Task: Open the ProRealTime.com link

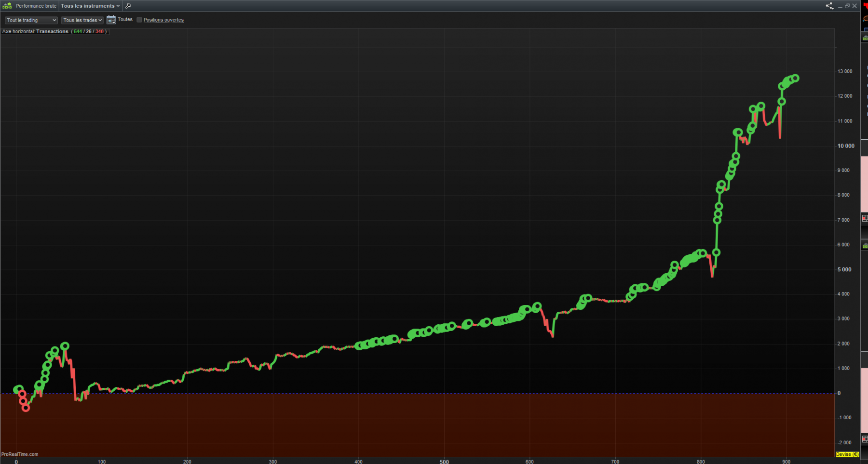Action: (x=20, y=454)
